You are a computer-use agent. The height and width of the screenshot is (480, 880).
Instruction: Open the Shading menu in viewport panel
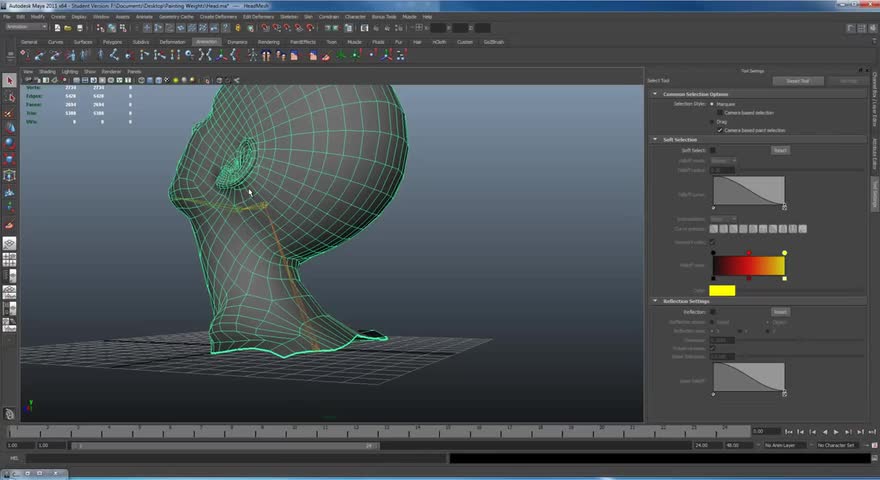pyautogui.click(x=48, y=72)
